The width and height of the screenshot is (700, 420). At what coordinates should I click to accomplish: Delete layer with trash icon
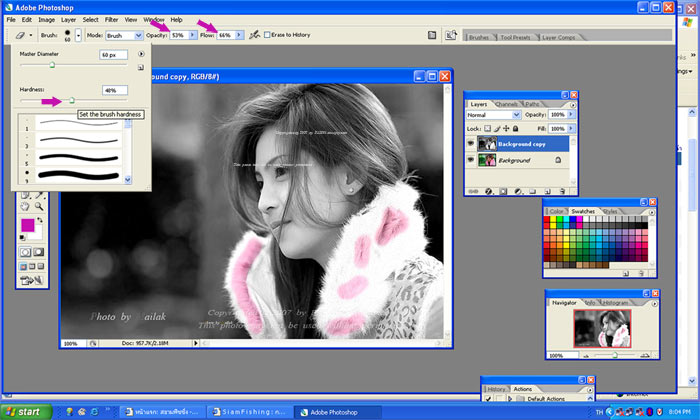tap(562, 191)
